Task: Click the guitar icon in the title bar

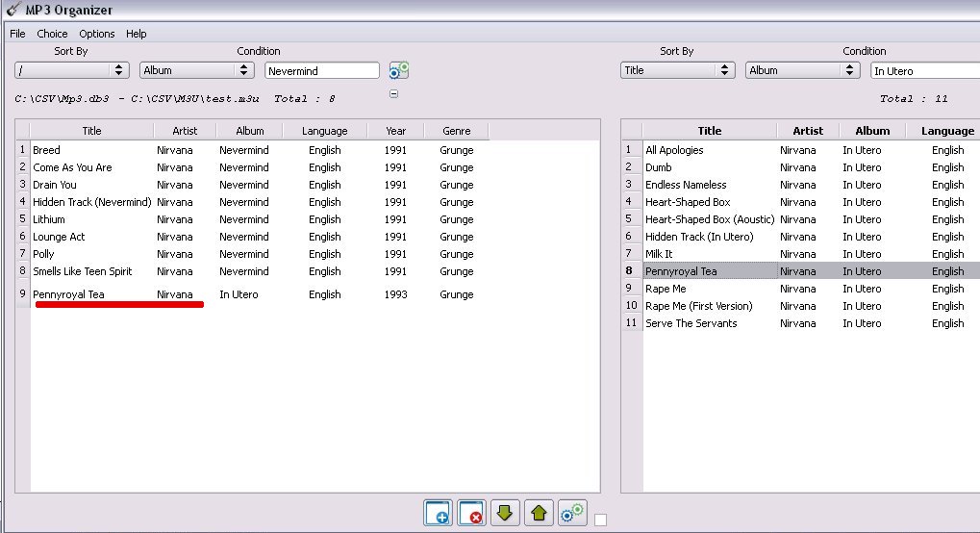Action: tap(13, 9)
